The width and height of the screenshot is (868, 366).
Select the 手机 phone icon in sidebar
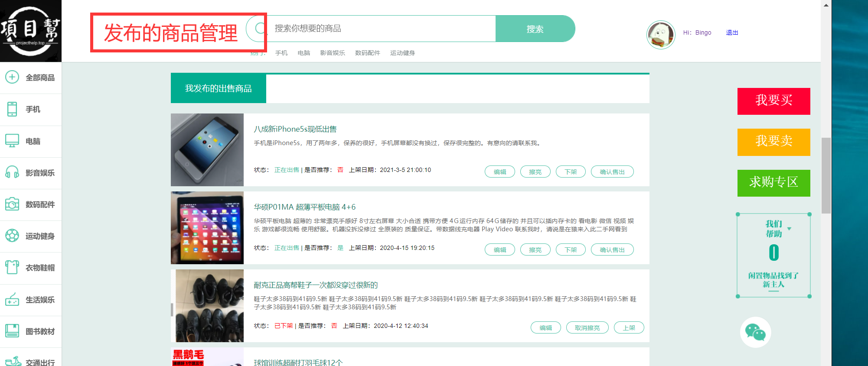(x=12, y=109)
